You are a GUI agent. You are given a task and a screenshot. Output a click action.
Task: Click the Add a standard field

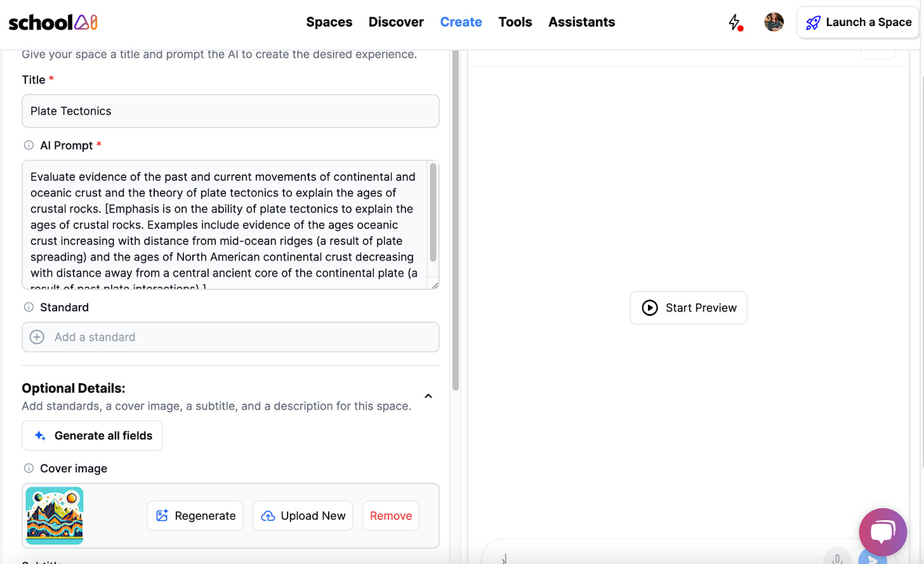[x=230, y=337]
